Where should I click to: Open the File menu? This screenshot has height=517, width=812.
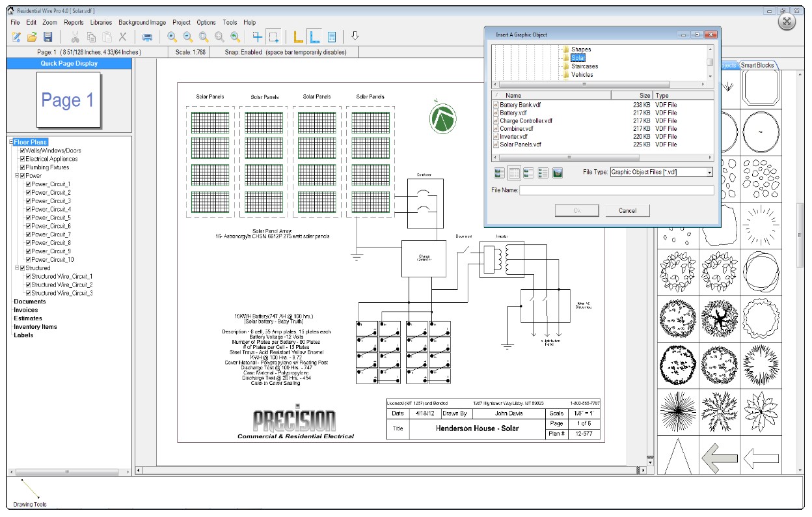[16, 22]
